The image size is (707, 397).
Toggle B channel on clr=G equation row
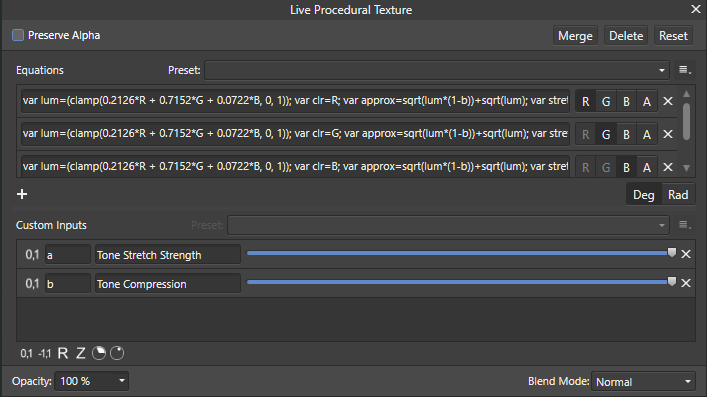coord(626,134)
